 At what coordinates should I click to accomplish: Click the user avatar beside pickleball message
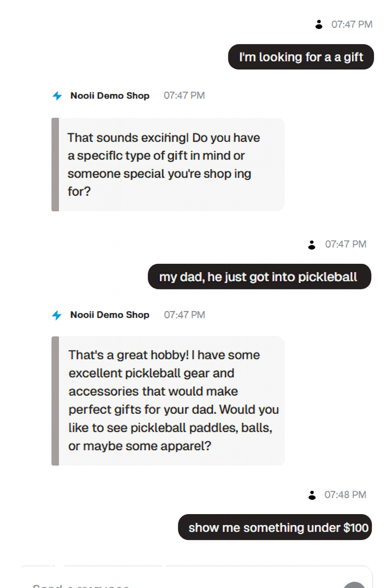pos(312,245)
